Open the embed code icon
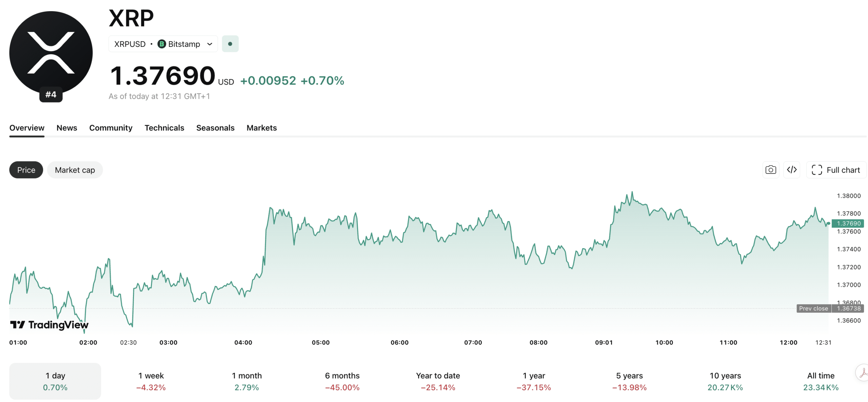The width and height of the screenshot is (868, 402). click(792, 170)
